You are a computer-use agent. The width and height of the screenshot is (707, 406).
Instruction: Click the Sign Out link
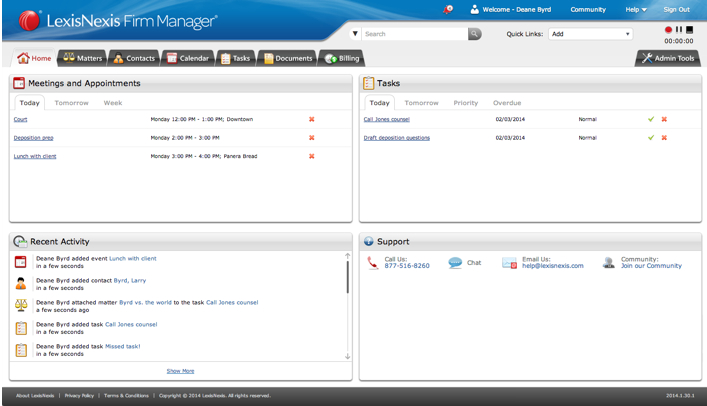pos(676,9)
